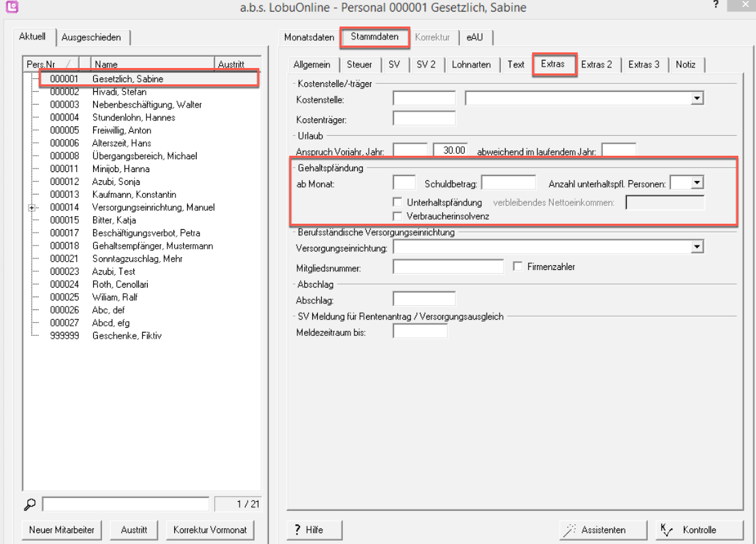
Task: Open the eAU tab
Action: point(475,37)
